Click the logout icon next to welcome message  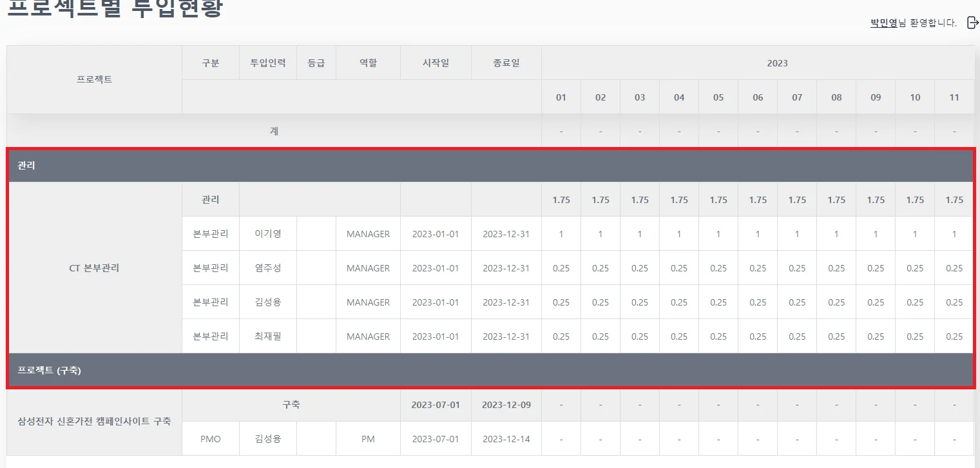coord(973,23)
